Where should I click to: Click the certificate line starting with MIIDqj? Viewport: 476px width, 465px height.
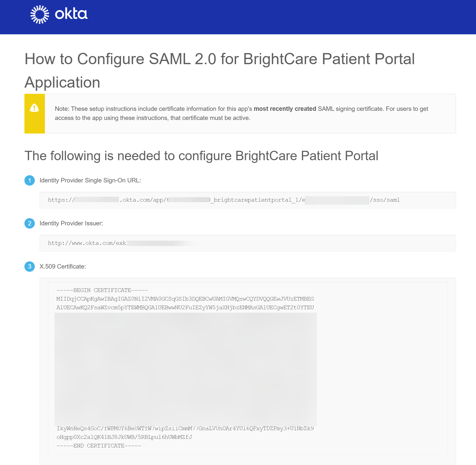point(185,299)
